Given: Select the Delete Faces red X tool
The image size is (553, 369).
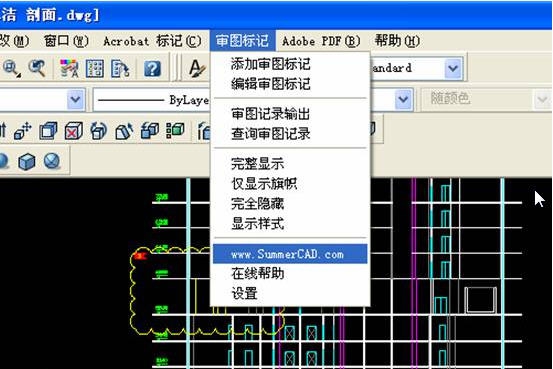Looking at the screenshot, I should (74, 131).
